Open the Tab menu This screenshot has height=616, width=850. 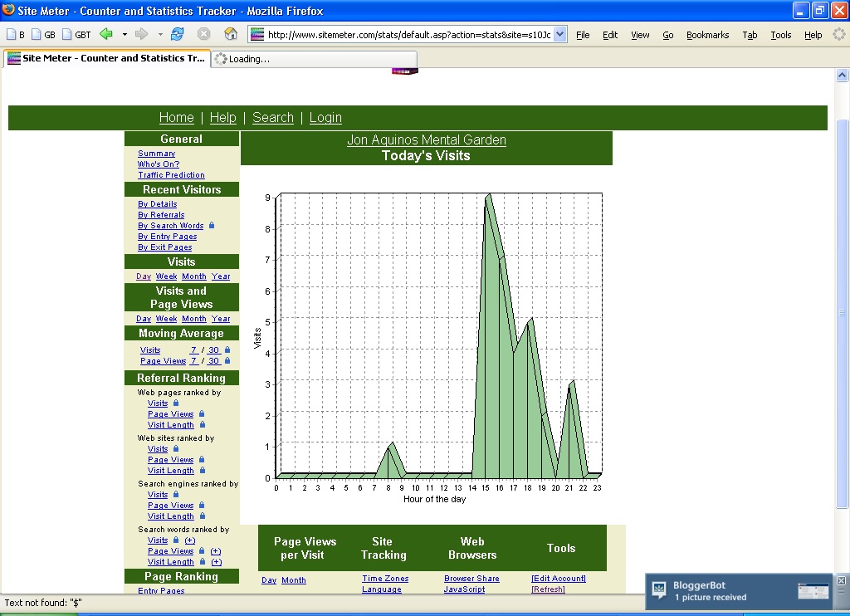(750, 35)
